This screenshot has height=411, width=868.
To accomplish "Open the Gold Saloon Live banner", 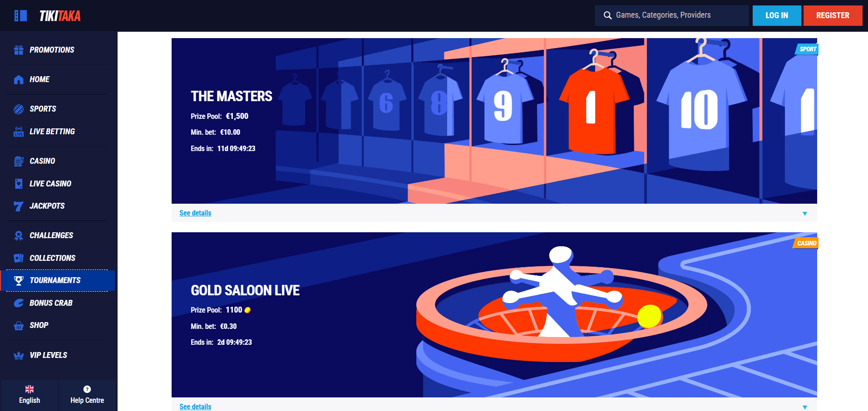I will point(494,315).
